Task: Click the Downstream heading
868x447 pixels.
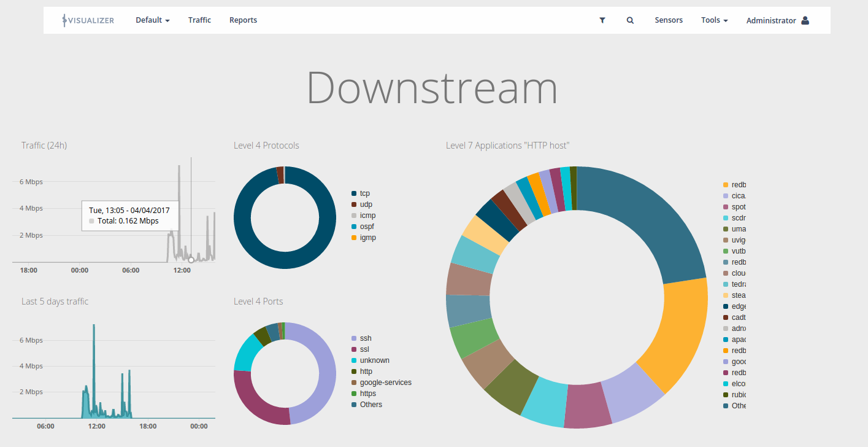Action: point(432,87)
